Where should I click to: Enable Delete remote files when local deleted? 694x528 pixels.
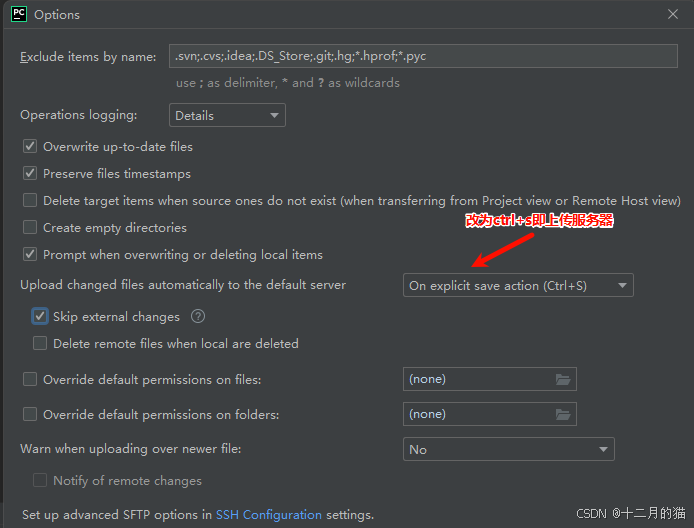pyautogui.click(x=40, y=343)
